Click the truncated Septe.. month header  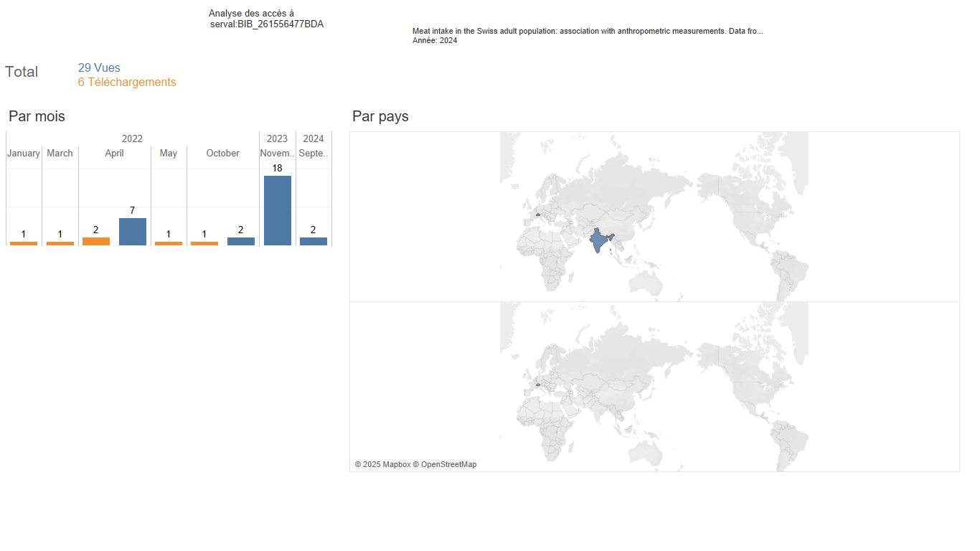pos(314,154)
